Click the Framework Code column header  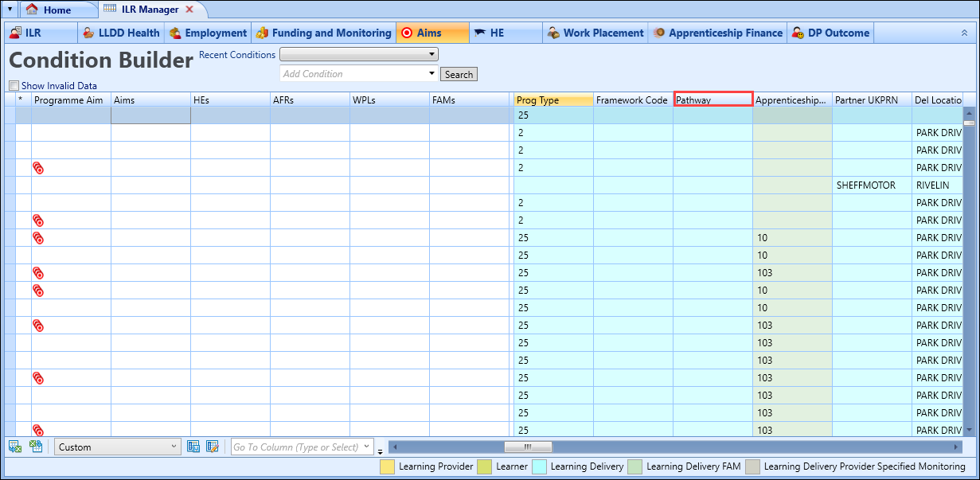pyautogui.click(x=633, y=100)
